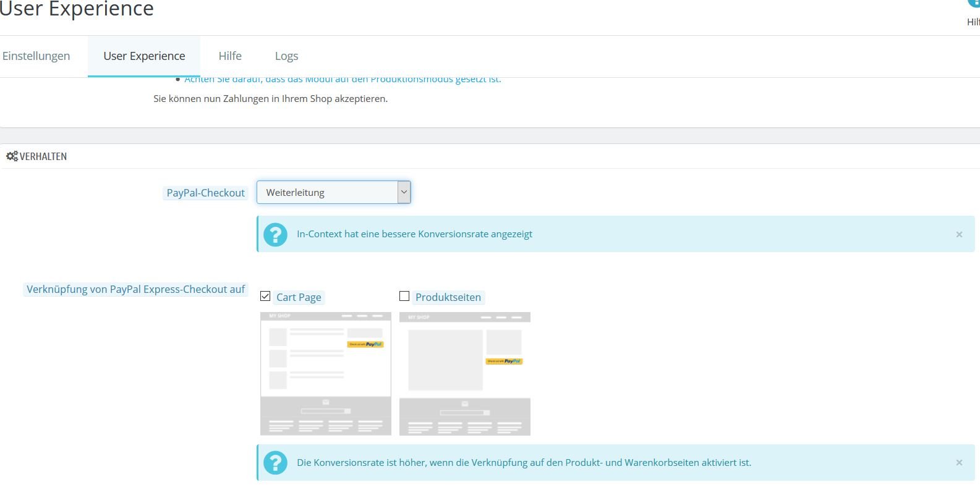Click the Verknüpfung von PayPal Express-Checkout label
Viewport: 980px width, 490px height.
click(x=135, y=289)
